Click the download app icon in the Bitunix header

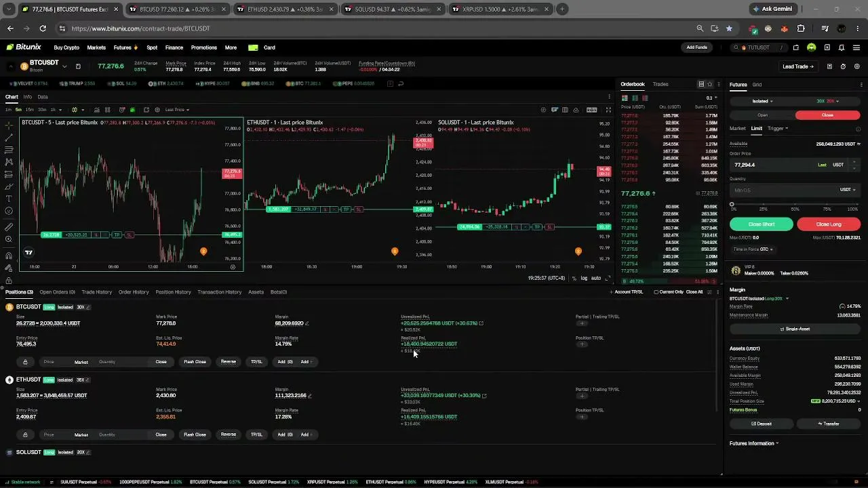827,47
